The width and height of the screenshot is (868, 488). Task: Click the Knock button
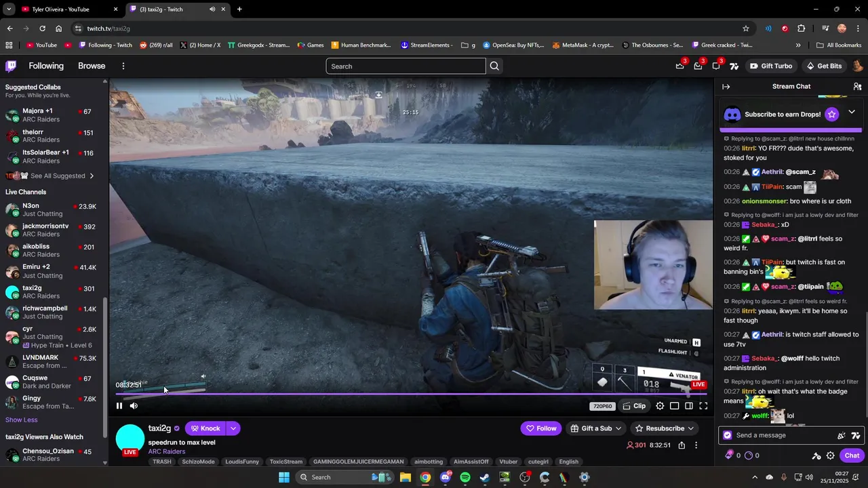205,428
